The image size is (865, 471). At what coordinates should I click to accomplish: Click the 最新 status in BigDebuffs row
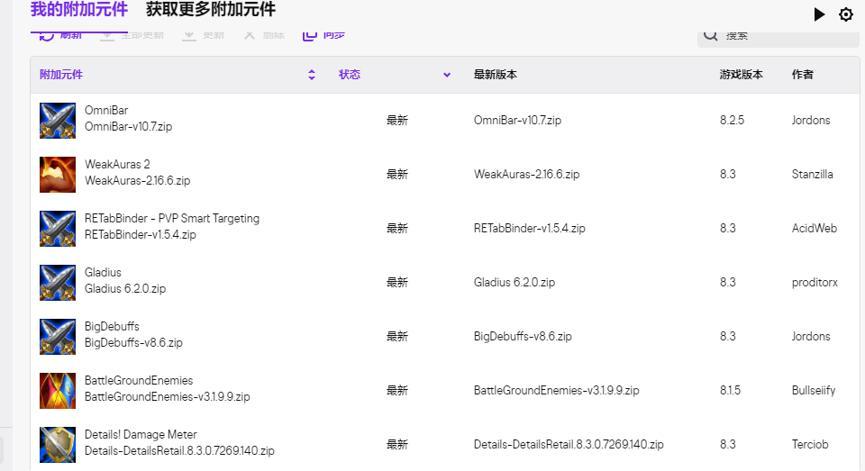pyautogui.click(x=397, y=336)
